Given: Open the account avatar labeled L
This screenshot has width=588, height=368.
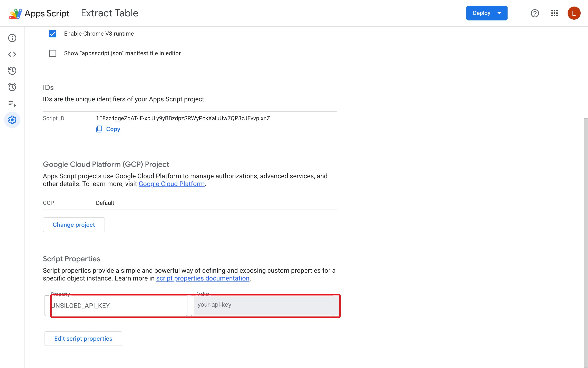Looking at the screenshot, I should point(574,13).
